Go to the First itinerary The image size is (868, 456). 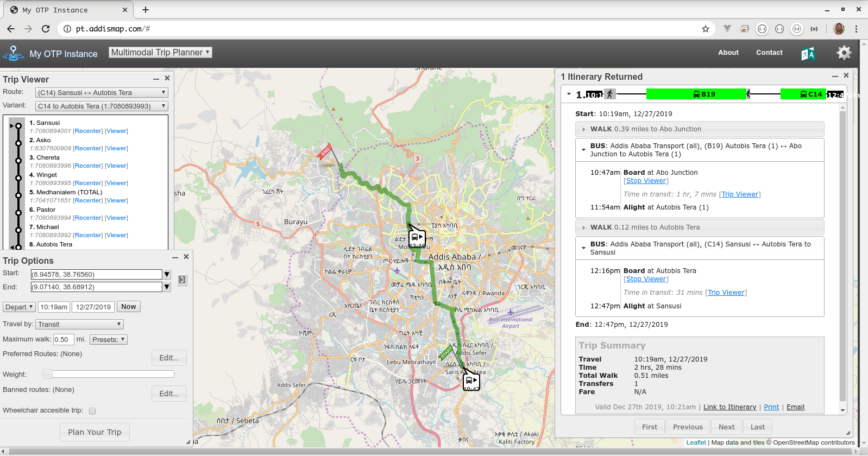[x=650, y=427]
